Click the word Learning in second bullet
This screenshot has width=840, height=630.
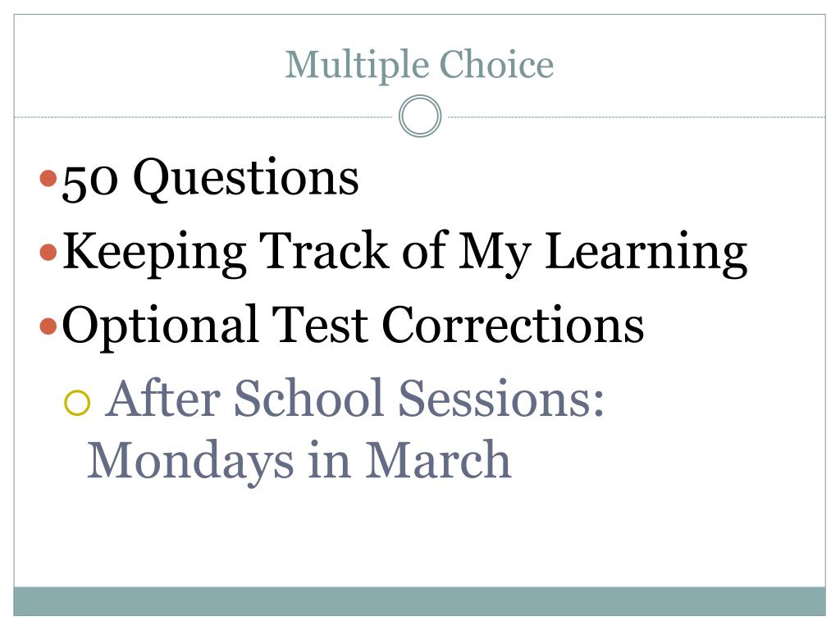coord(646,253)
